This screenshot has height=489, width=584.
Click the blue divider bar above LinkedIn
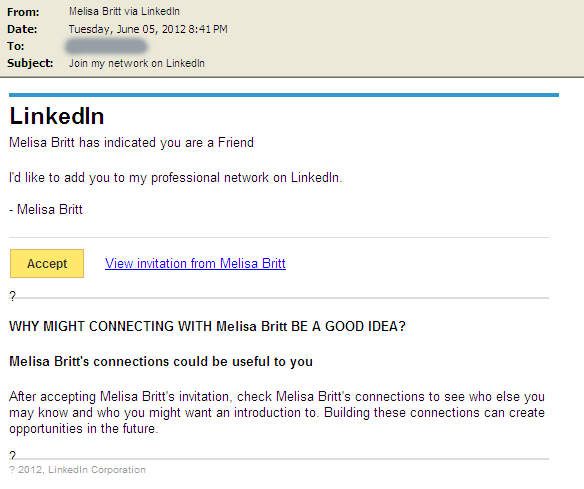[284, 95]
